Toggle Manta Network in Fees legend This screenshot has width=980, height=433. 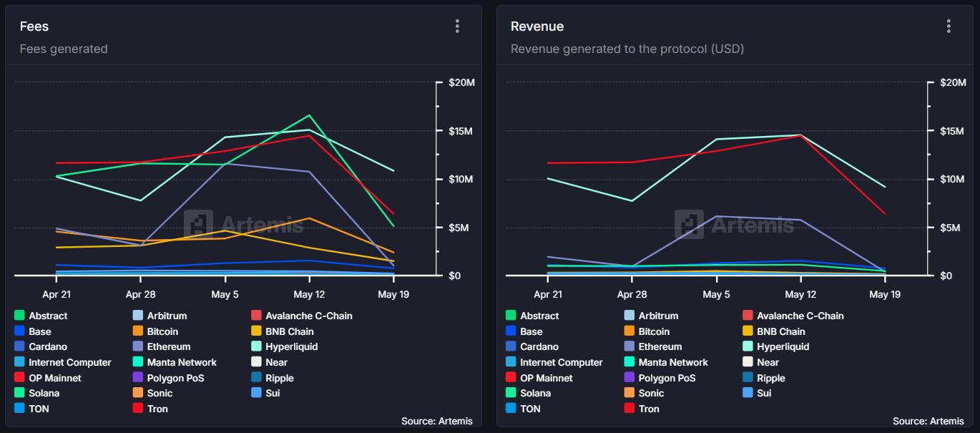click(175, 362)
